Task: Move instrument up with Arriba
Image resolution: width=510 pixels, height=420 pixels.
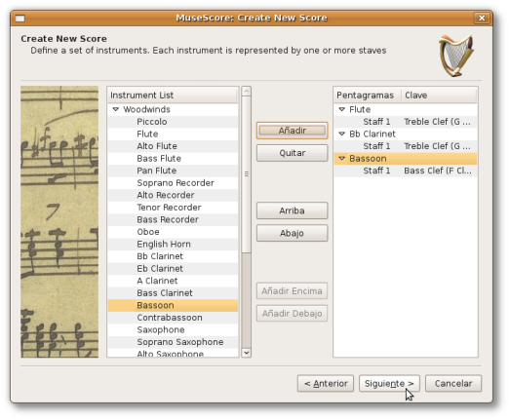Action: (293, 210)
